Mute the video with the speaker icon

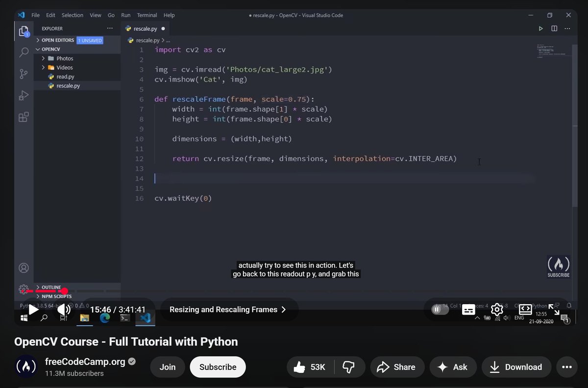64,310
